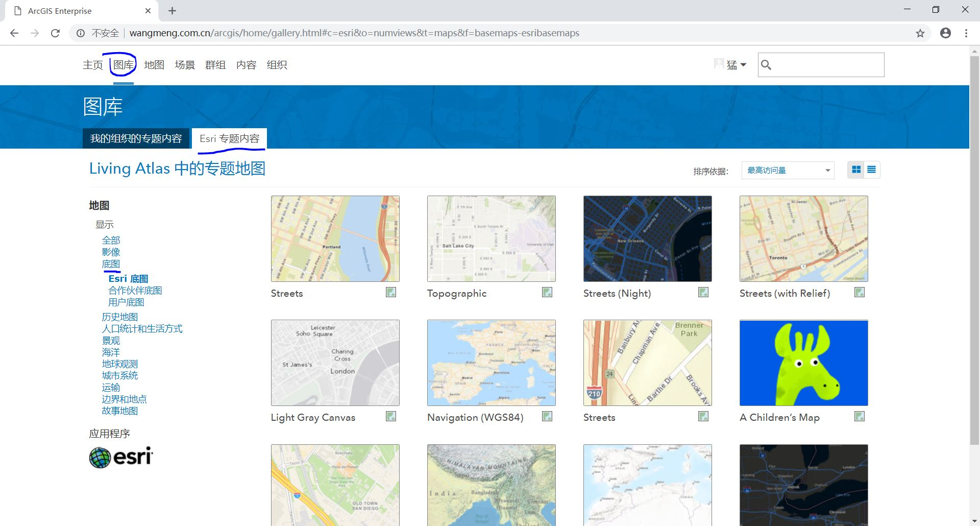This screenshot has width=980, height=526.
Task: View site security info icon
Action: pos(81,33)
